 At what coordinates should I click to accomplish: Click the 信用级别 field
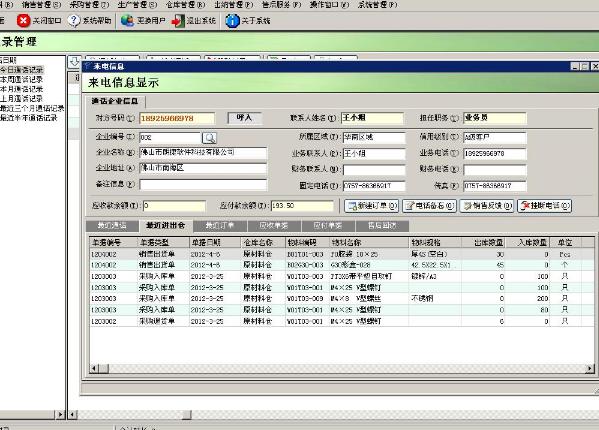point(495,137)
